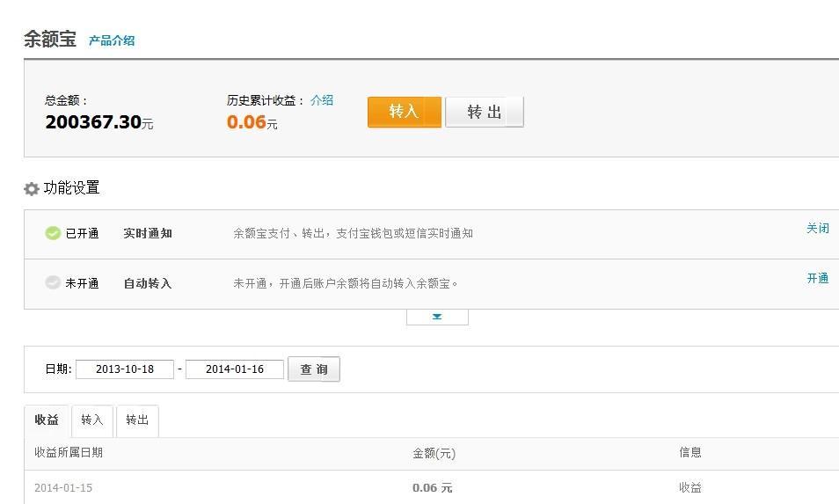Enable 自动转入 via the 开通 link
Viewport: 839px width, 504px height.
pyautogui.click(x=817, y=279)
